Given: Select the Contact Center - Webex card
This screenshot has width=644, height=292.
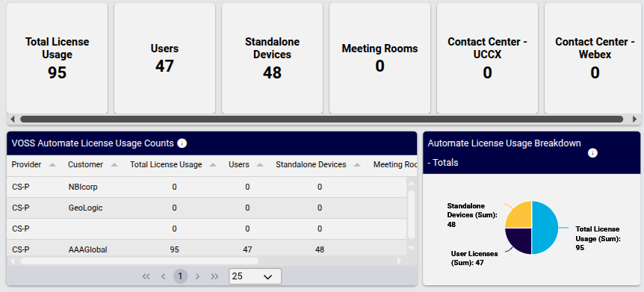Looking at the screenshot, I should point(594,58).
